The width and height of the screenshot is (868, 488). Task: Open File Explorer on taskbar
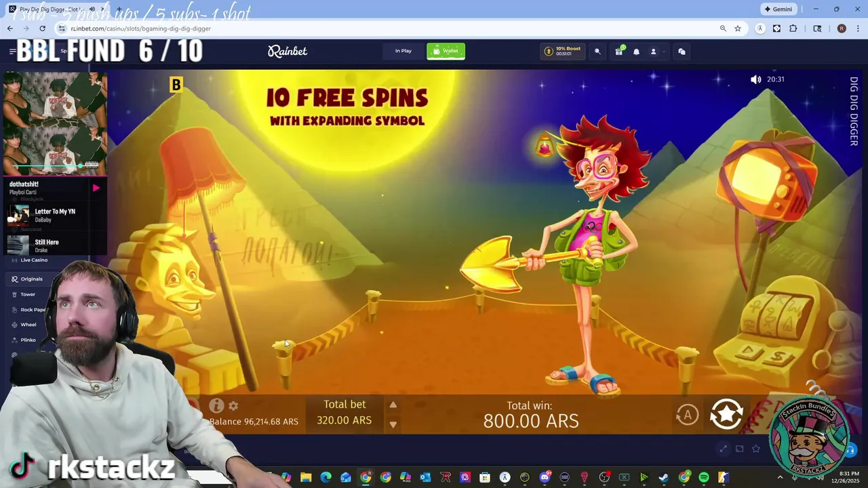[x=306, y=478]
